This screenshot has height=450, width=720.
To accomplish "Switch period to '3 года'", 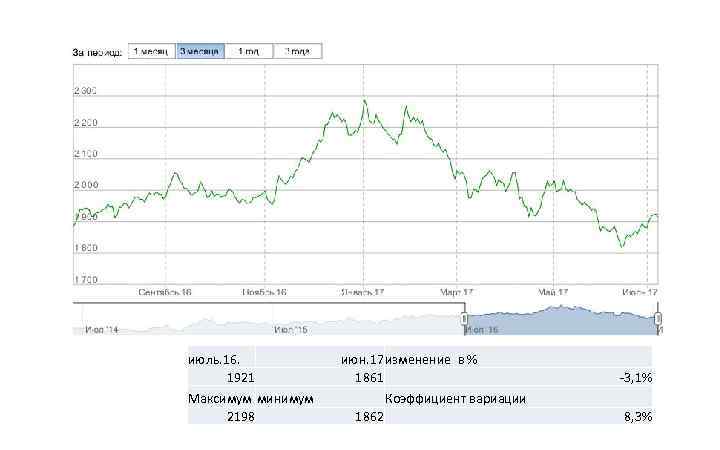I will click(x=298, y=51).
